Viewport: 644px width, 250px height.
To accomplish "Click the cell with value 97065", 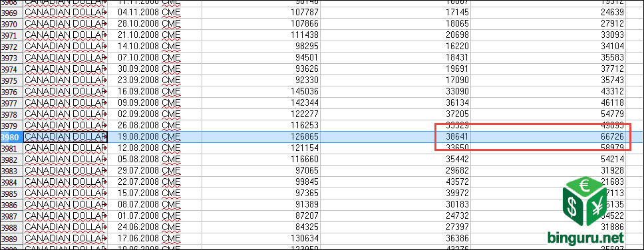I will pos(261,170).
